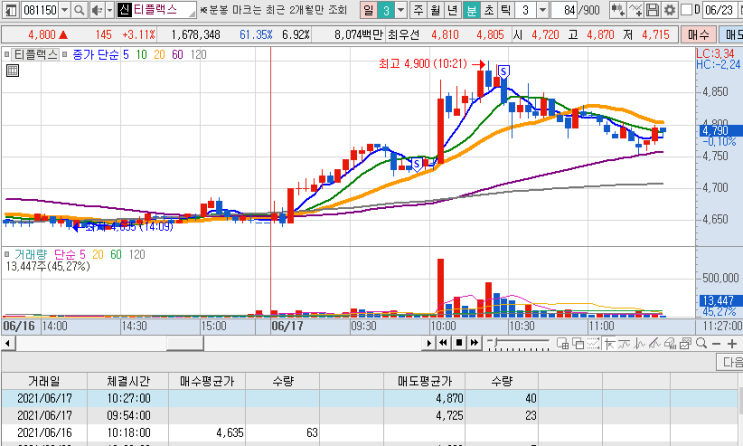Click the 매수 buy button

(698, 35)
